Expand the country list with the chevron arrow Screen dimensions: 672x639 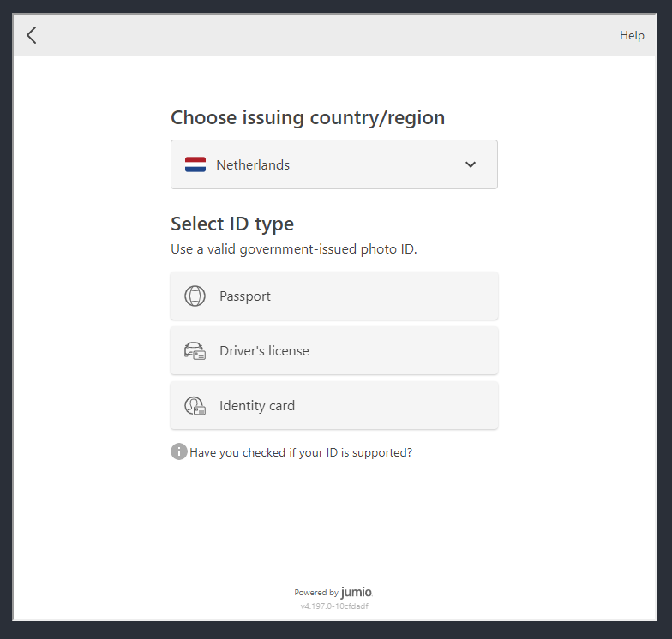coord(471,164)
